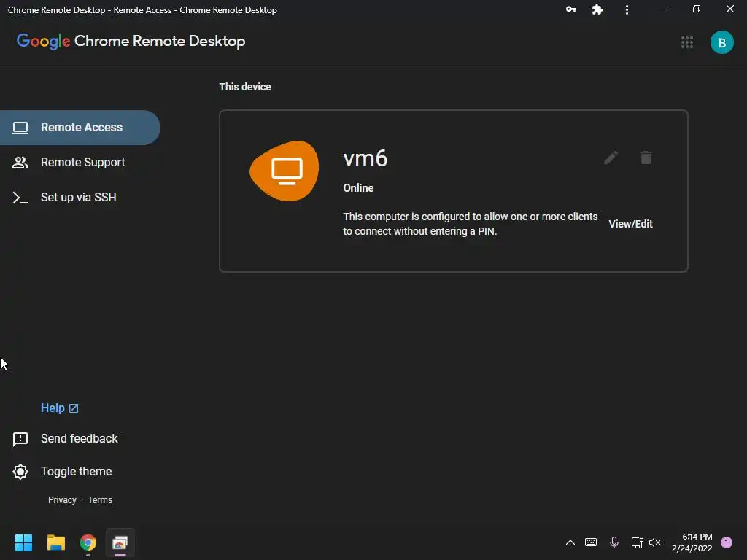
Task: Click the Remote Support people icon
Action: (20, 163)
